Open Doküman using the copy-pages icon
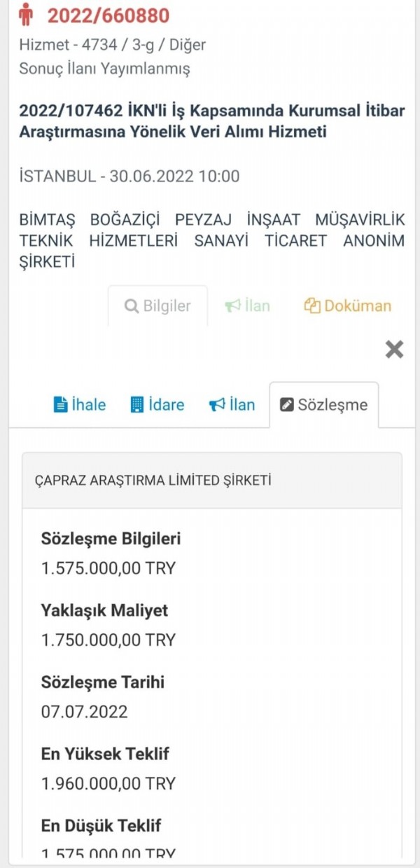 312,305
